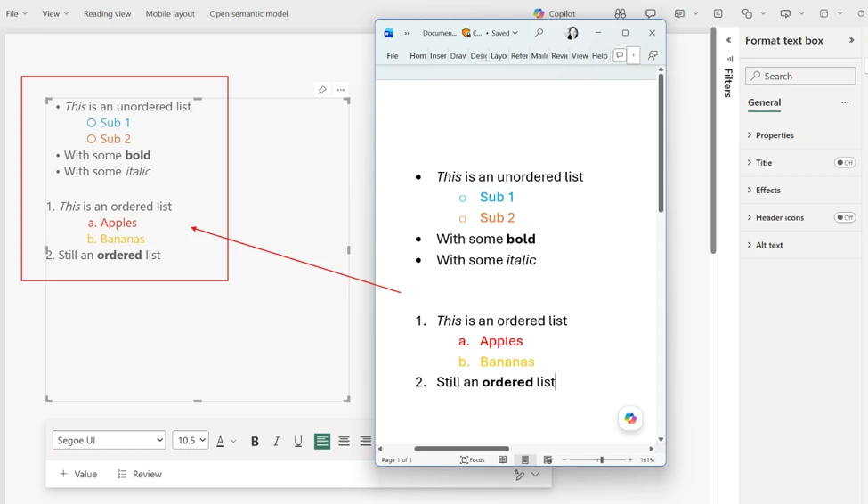Image resolution: width=868 pixels, height=504 pixels.
Task: Expand the Alt text section
Action: pos(765,245)
